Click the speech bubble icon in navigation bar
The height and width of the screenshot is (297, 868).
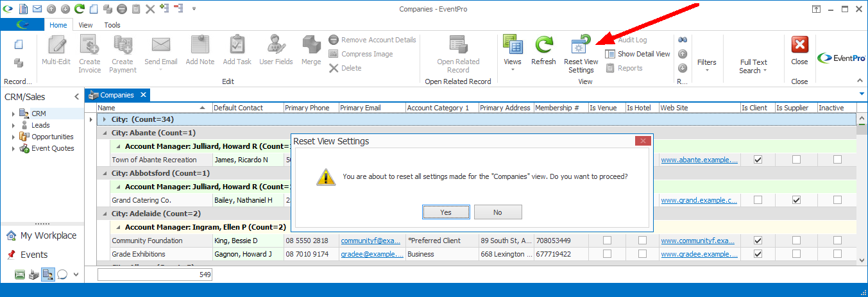62,274
